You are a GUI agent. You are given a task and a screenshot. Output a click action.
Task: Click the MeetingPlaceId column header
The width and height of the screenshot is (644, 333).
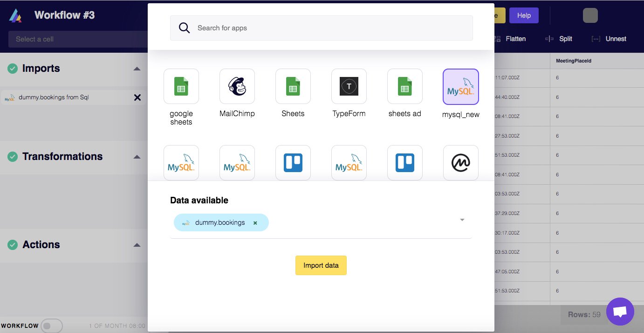(574, 61)
